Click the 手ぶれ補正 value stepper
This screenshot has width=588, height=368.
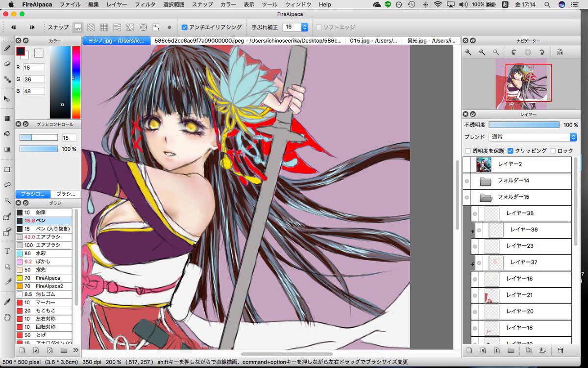tap(305, 27)
